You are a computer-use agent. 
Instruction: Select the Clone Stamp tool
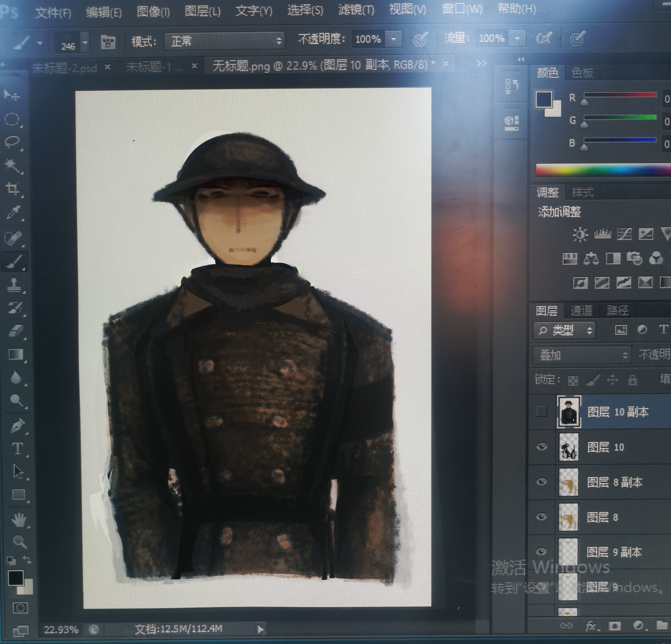15,285
